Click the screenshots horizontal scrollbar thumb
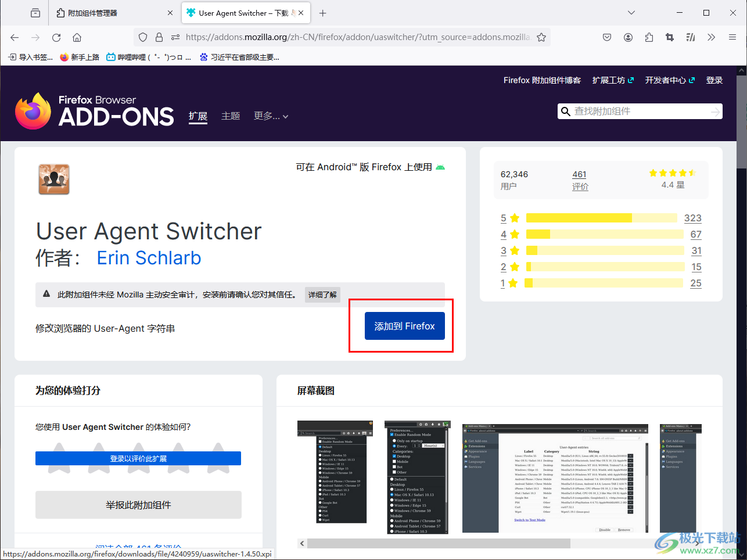 click(x=439, y=543)
